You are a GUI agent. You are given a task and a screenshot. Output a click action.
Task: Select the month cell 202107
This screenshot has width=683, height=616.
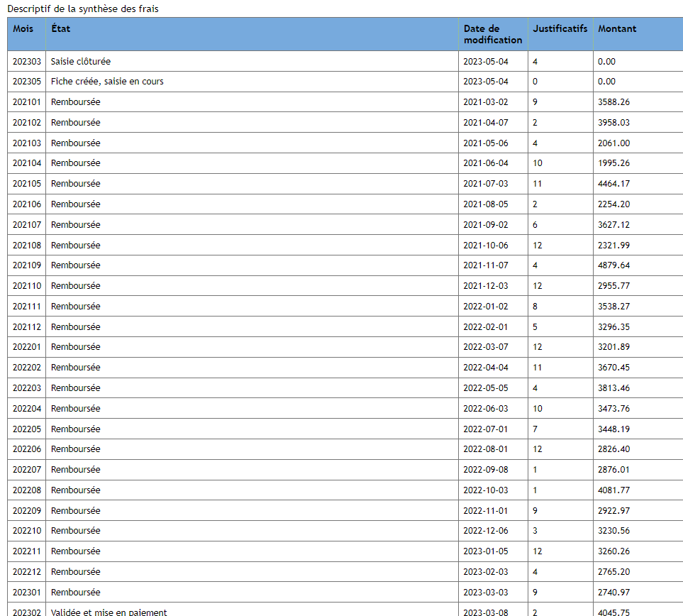26,224
